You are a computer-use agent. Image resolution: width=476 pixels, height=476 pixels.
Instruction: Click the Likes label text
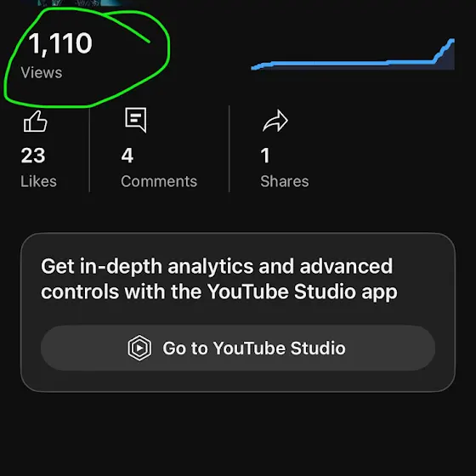point(38,181)
